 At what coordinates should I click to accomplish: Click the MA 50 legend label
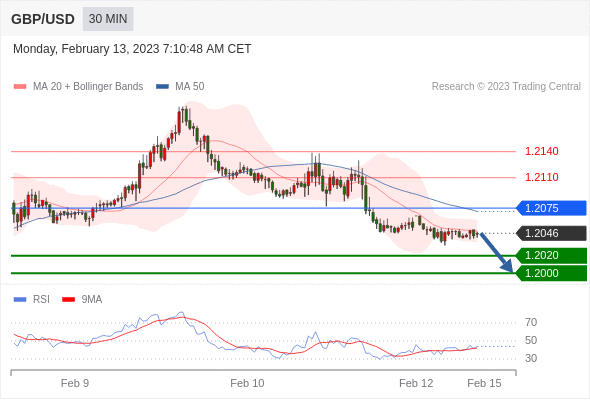point(190,87)
